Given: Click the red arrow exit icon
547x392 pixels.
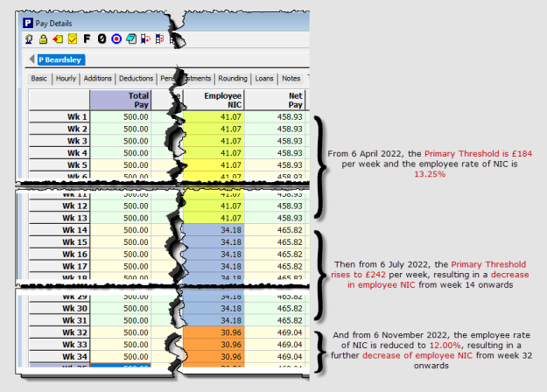Looking at the screenshot, I should (x=58, y=38).
